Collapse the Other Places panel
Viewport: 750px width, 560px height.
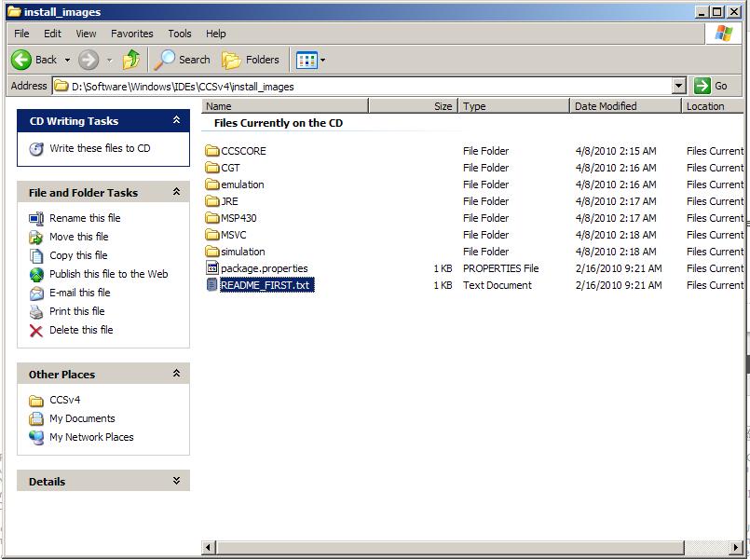176,374
